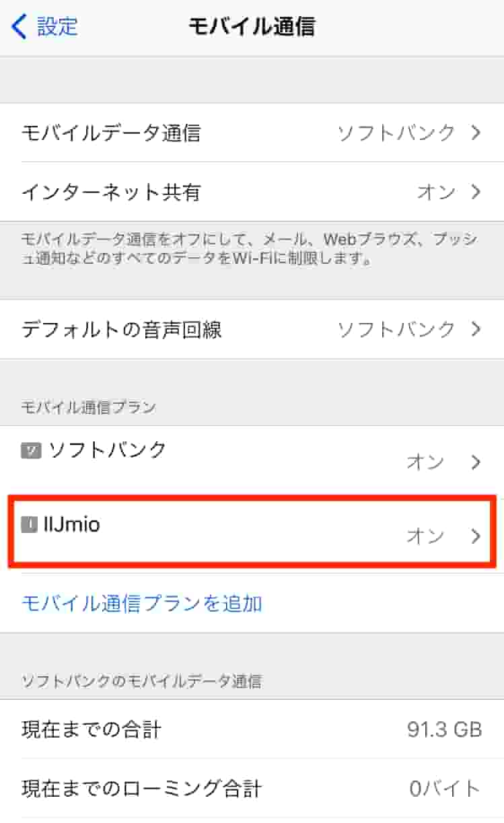Tap the オン label on the IIJmio row
The height and width of the screenshot is (823, 504).
coord(425,536)
